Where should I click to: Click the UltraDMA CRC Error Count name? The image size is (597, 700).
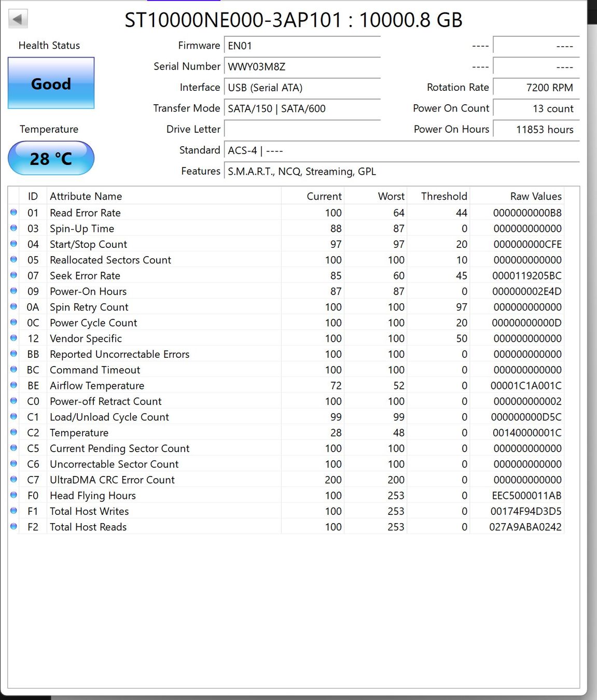pos(112,480)
